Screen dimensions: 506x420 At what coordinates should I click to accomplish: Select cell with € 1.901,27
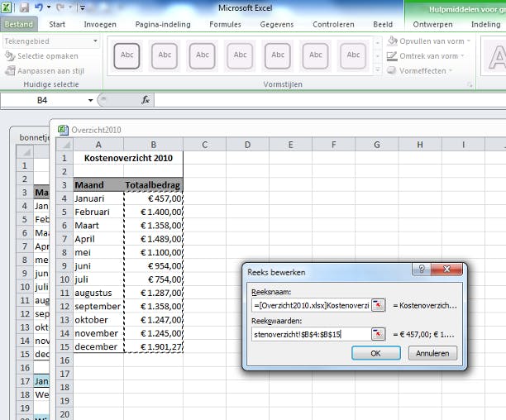[153, 346]
